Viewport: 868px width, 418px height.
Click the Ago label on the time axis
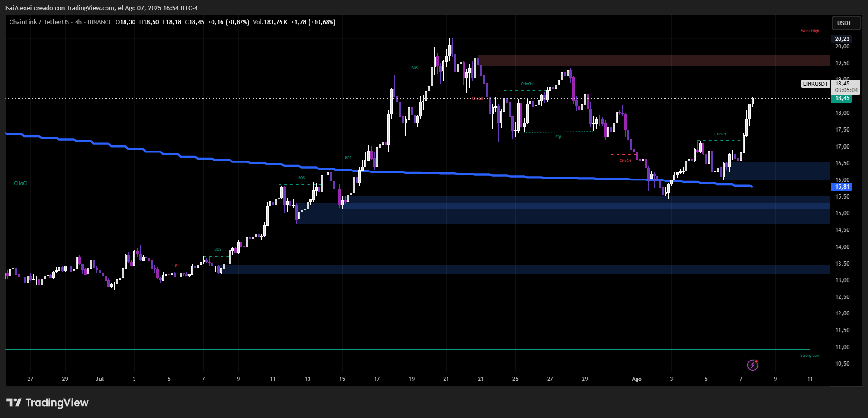(637, 379)
